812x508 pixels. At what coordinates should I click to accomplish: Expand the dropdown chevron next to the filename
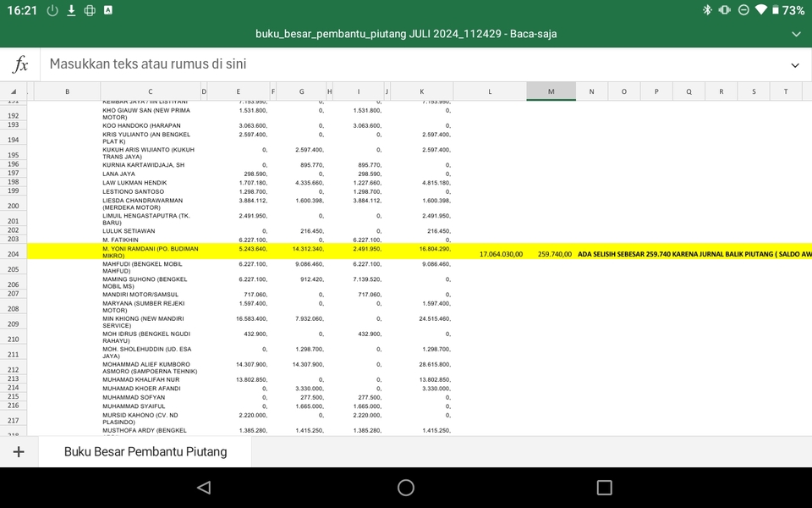[794, 34]
